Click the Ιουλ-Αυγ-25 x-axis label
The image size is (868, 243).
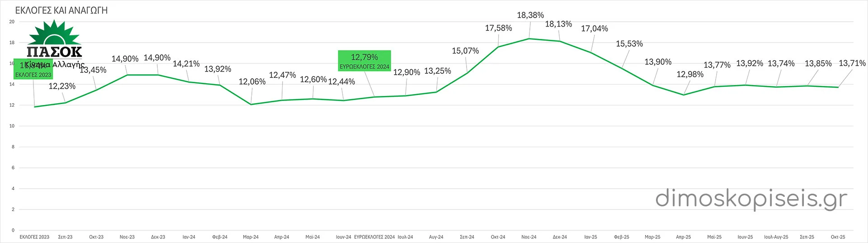coord(776,237)
